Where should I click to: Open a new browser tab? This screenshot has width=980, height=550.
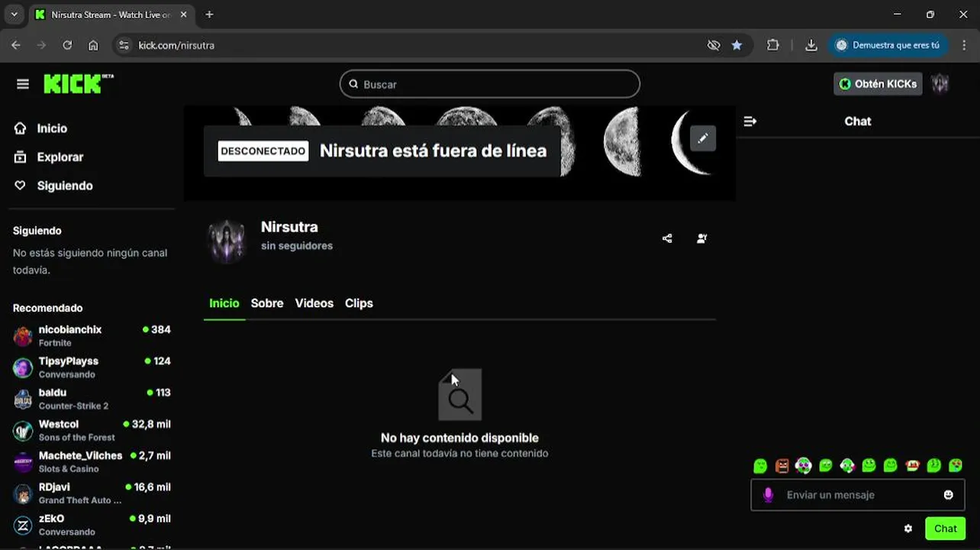coord(209,15)
